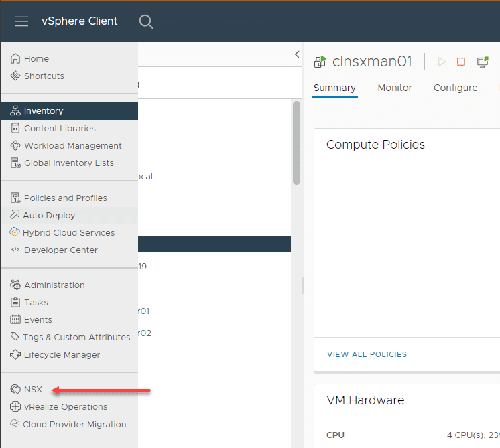Click the Cloud Provider Migration icon
This screenshot has height=448, width=500.
click(x=15, y=423)
